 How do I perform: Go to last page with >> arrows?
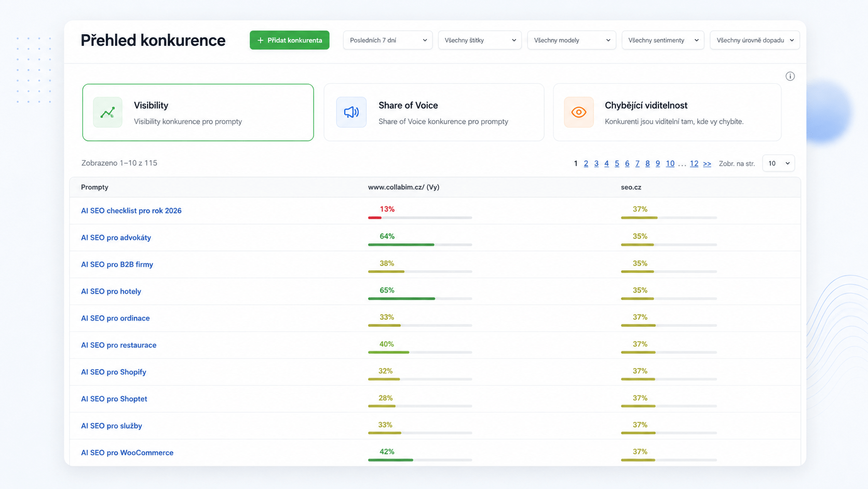click(x=707, y=164)
